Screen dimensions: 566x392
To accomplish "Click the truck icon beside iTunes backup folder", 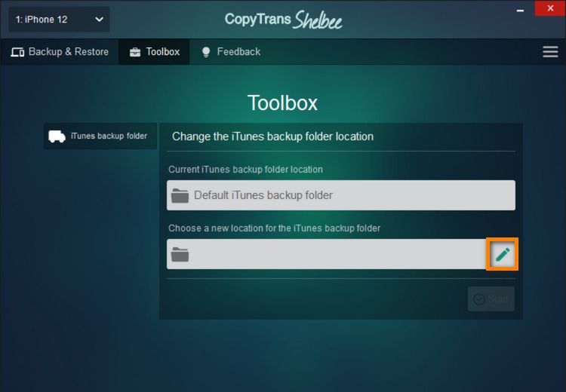I will click(57, 136).
